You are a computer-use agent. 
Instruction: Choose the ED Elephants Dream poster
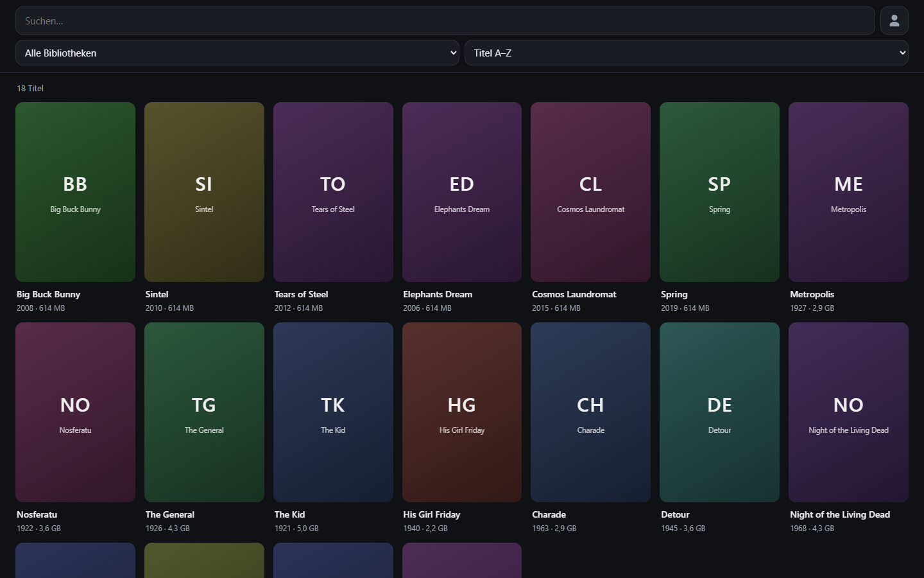tap(462, 192)
